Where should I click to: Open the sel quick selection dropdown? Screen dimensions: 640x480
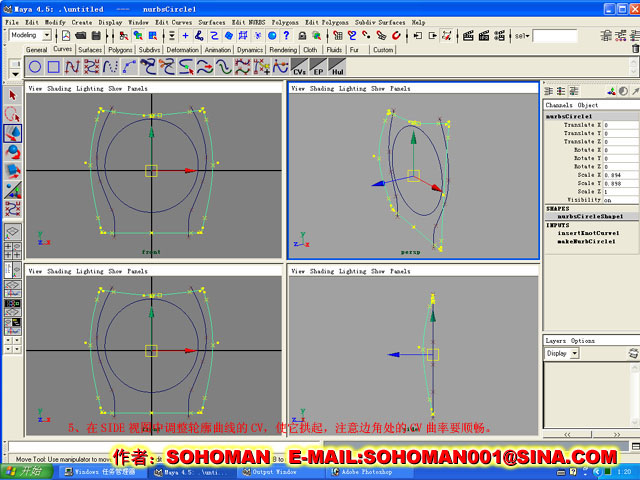click(x=522, y=36)
